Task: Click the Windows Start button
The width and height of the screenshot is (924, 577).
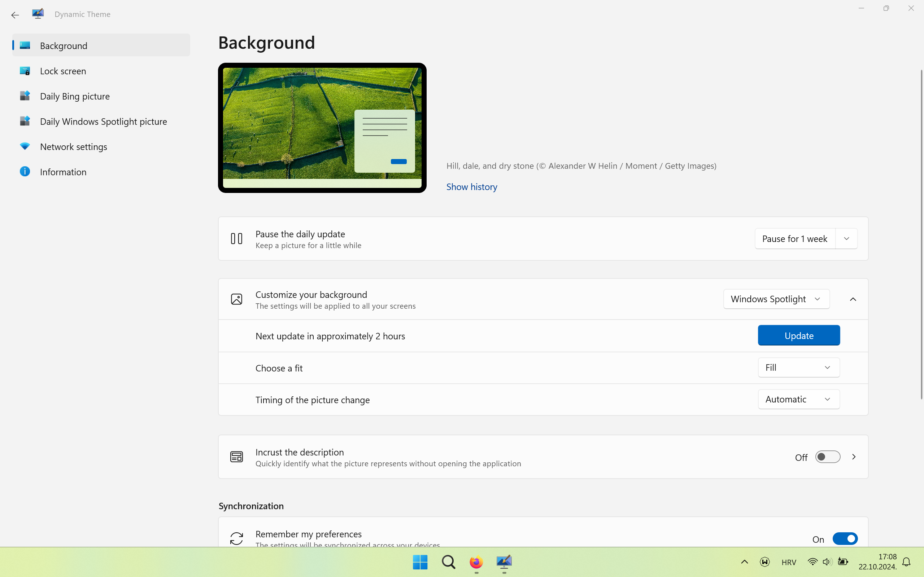Action: pos(420,562)
